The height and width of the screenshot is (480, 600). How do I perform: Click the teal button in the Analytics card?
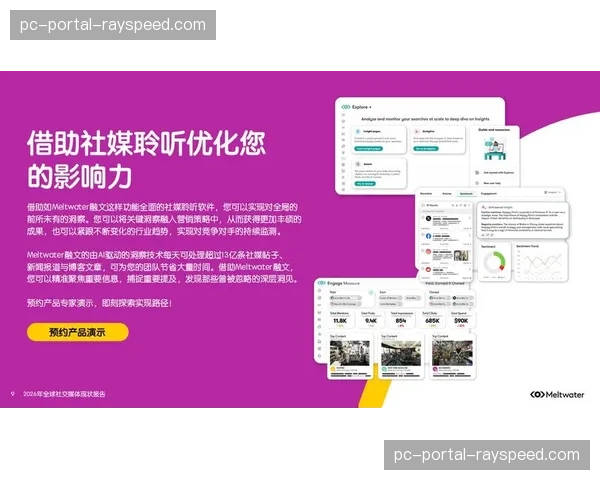click(426, 149)
